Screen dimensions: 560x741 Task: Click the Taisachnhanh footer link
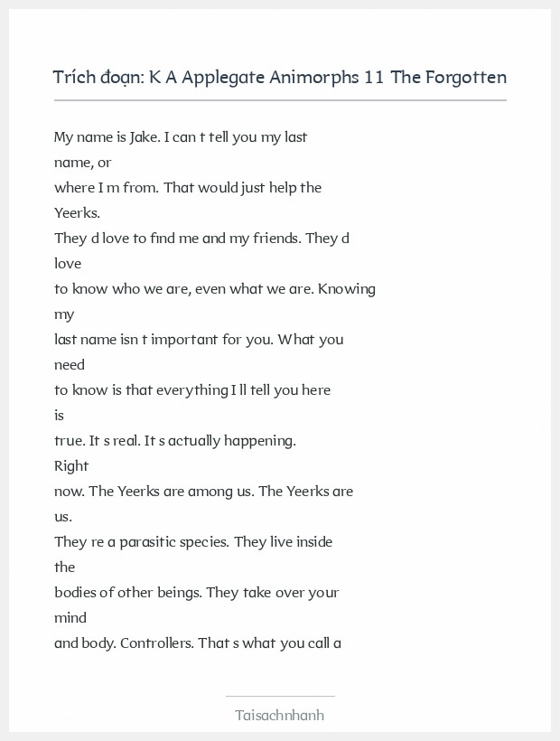(x=279, y=715)
